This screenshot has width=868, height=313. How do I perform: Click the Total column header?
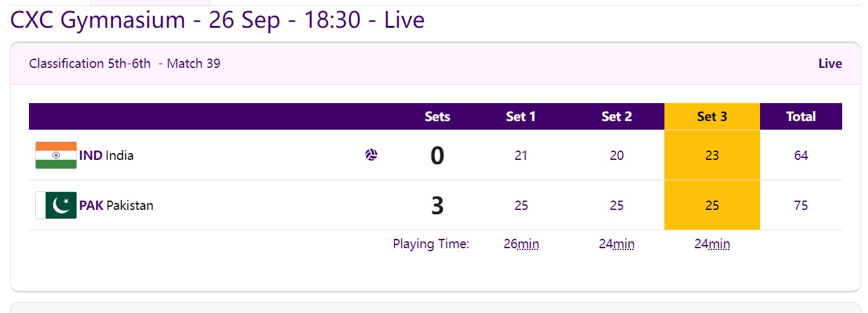pyautogui.click(x=801, y=117)
